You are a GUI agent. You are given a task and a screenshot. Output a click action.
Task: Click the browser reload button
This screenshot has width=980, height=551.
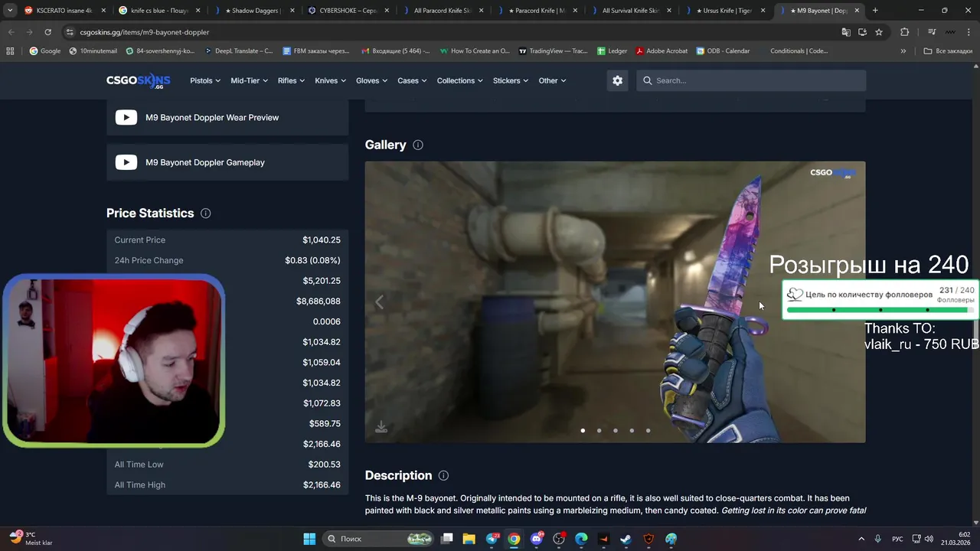pos(47,32)
